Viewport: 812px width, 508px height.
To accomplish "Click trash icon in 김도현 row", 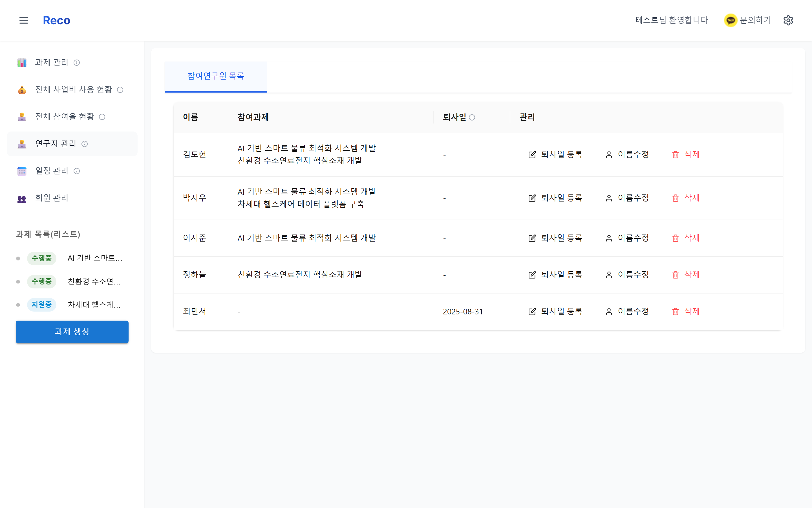I will click(x=676, y=155).
